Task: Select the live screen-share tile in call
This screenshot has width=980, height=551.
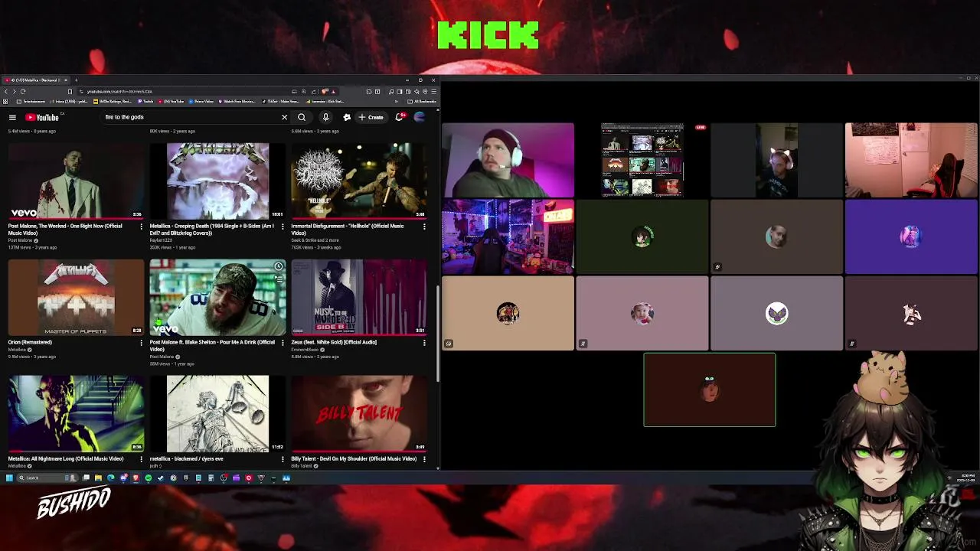Action: click(x=642, y=160)
